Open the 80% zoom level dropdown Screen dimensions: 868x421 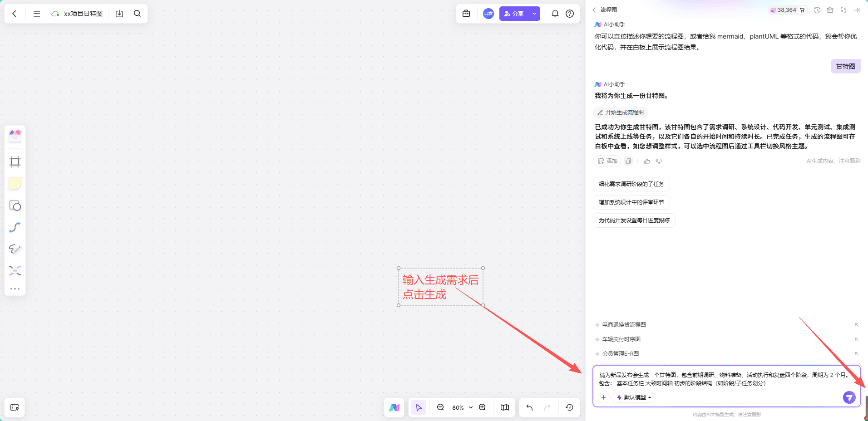pyautogui.click(x=461, y=407)
